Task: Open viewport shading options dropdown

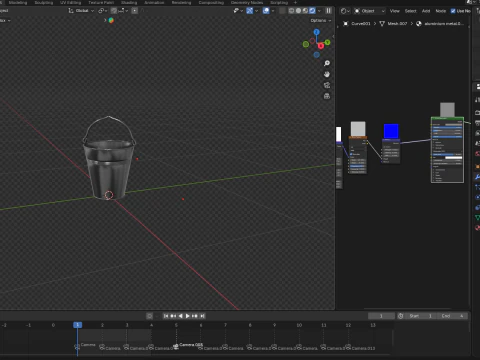Action: (x=319, y=11)
